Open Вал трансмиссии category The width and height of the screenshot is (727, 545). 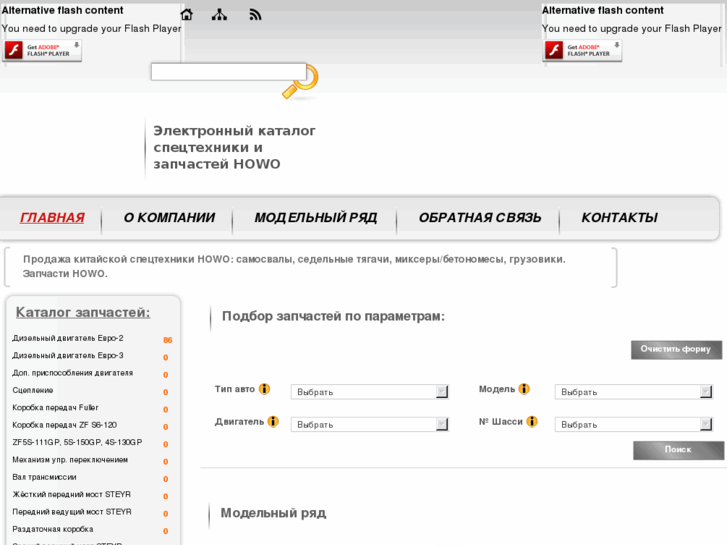coord(45,477)
